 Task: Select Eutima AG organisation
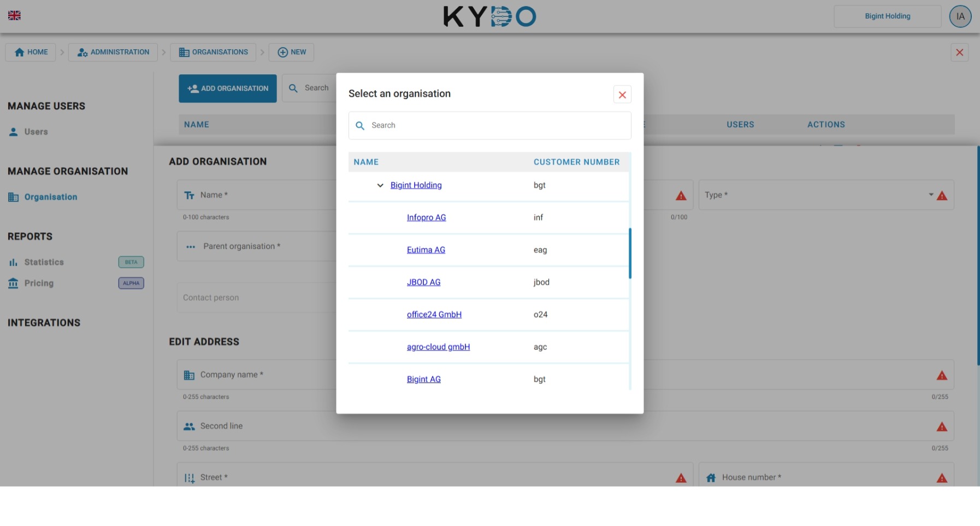coord(426,250)
